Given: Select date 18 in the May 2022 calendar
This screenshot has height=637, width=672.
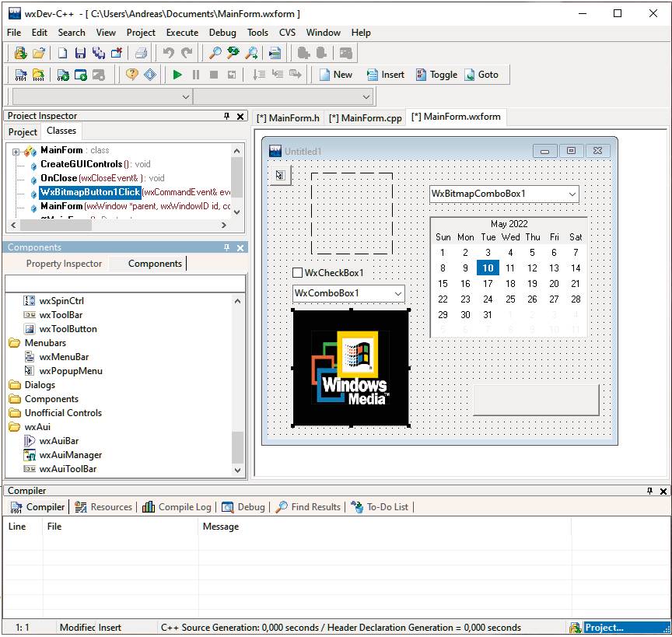Looking at the screenshot, I should coord(510,284).
